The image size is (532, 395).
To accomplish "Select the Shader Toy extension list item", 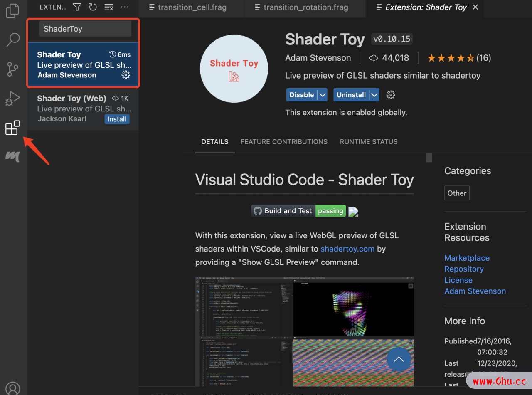I will (83, 64).
